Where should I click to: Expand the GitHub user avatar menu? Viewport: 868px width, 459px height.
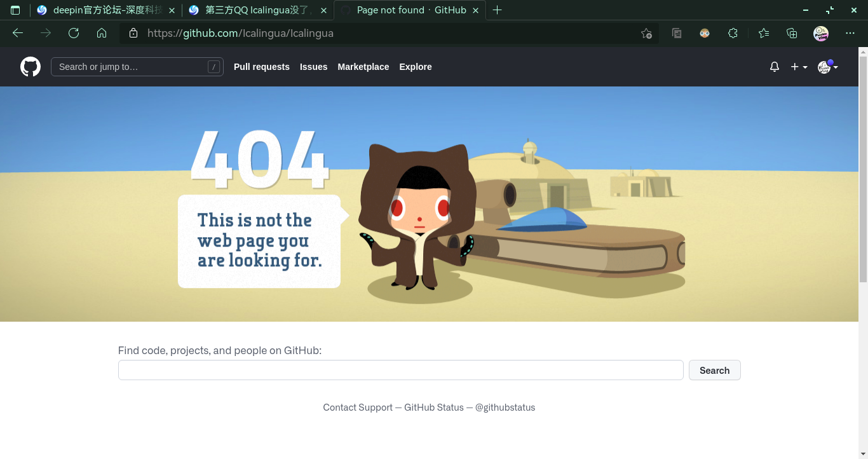pyautogui.click(x=827, y=67)
